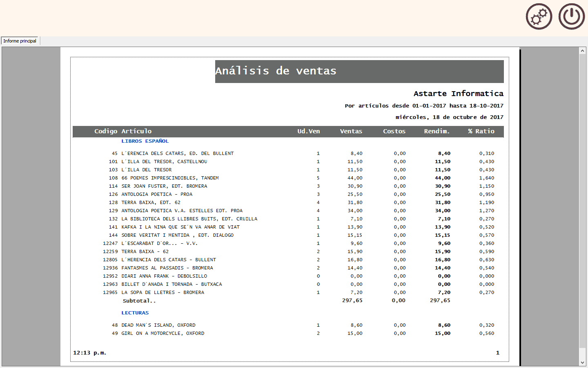The width and height of the screenshot is (588, 368).
Task: Click the LECTURAS group heading
Action: (x=135, y=313)
